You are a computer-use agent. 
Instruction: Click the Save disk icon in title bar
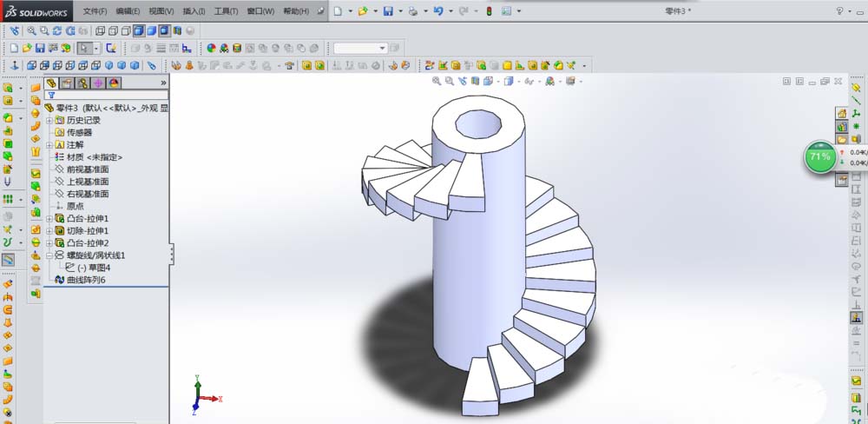(x=388, y=11)
